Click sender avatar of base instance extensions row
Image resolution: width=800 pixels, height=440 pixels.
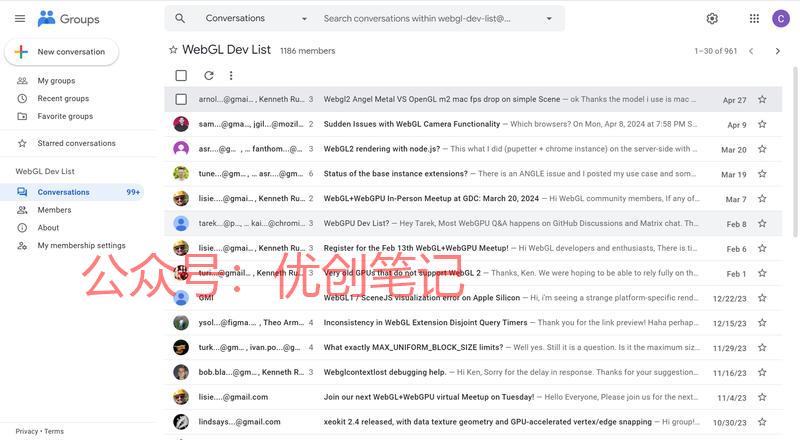[181, 174]
